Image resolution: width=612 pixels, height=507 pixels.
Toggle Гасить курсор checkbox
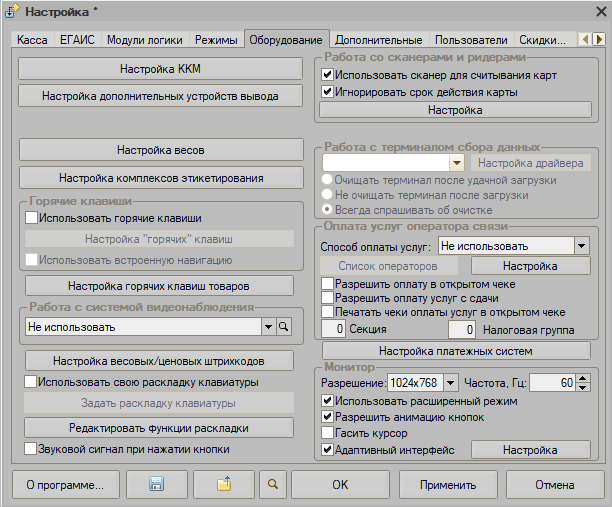327,433
